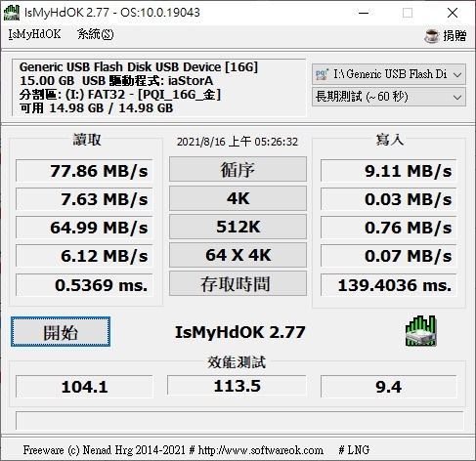Click the 9.4 write score field

click(x=389, y=387)
